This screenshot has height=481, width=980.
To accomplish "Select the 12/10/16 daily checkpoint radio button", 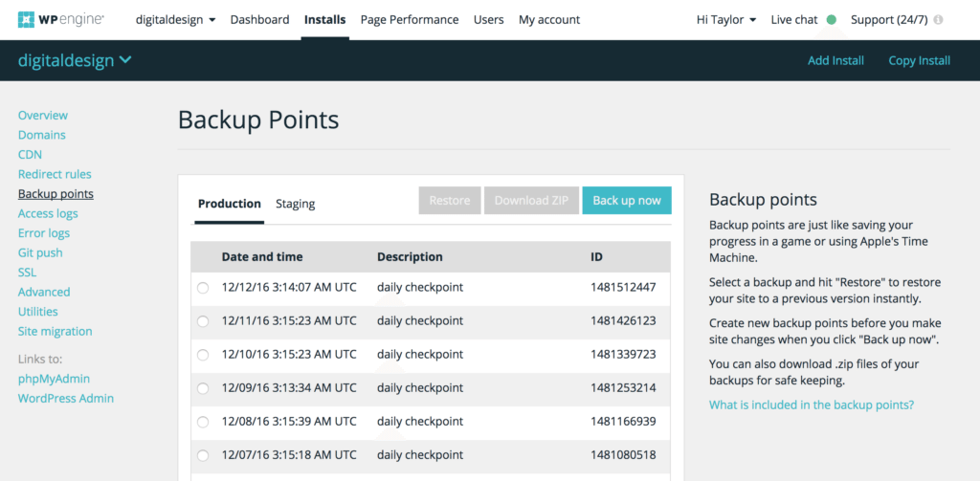I will pyautogui.click(x=203, y=354).
